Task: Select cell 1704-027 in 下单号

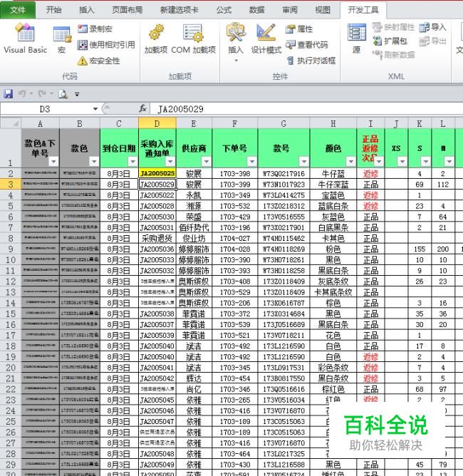Action: coord(235,238)
